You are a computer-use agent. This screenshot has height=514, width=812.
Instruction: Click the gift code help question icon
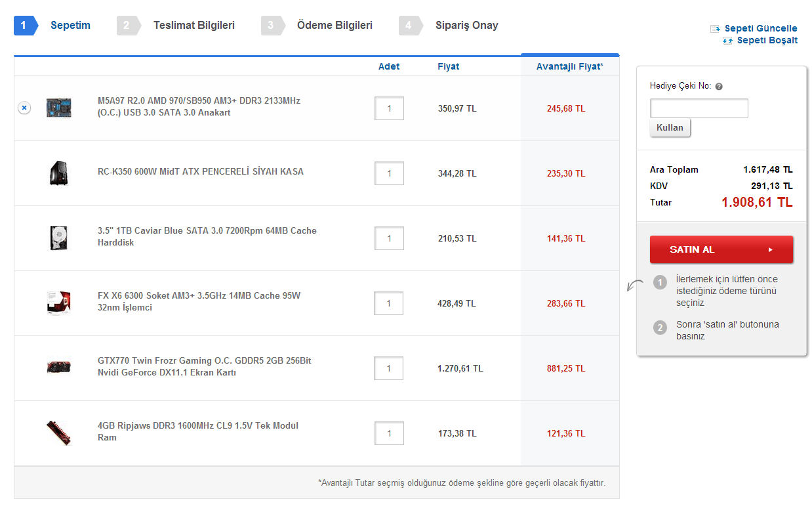(719, 87)
